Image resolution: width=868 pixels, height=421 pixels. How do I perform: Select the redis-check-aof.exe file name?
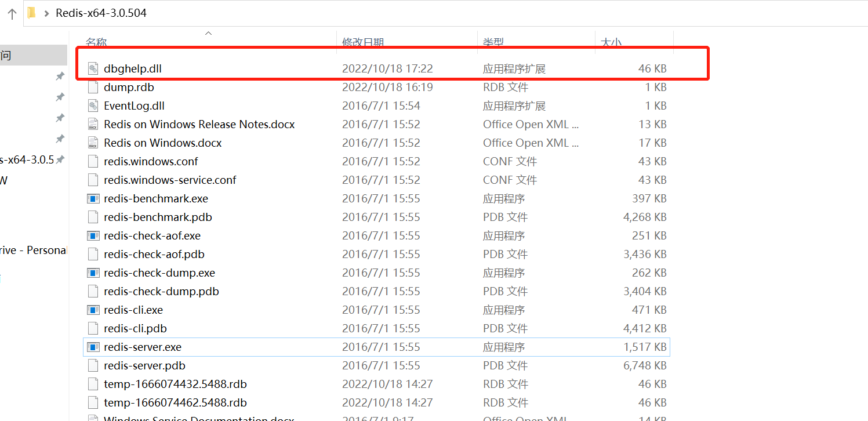click(152, 235)
